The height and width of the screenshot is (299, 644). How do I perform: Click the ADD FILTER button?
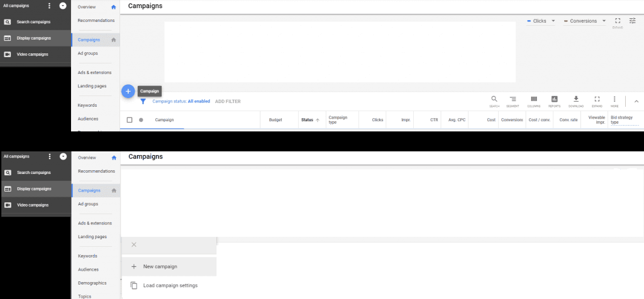tap(228, 101)
